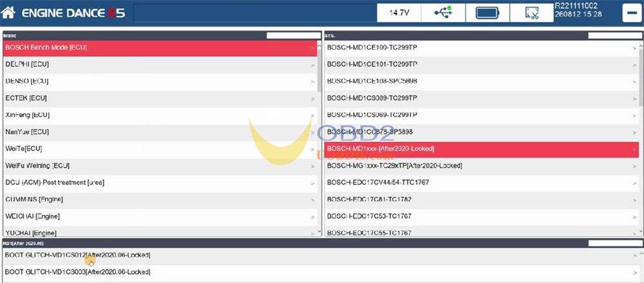644x283 pixels.
Task: Expand arrow on BOOT GLITCH-MD1CS003 row
Action: [634, 273]
